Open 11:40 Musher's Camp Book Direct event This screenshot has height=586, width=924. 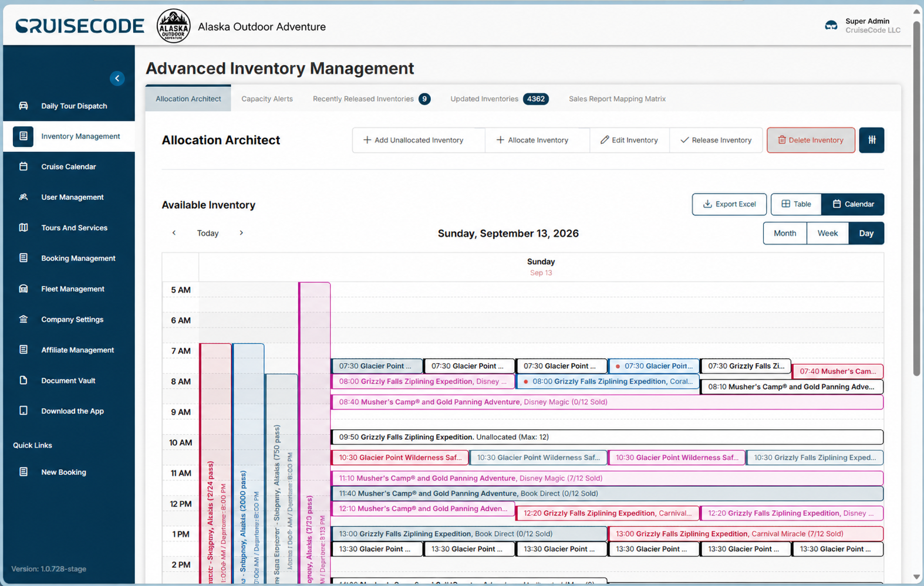click(x=608, y=493)
